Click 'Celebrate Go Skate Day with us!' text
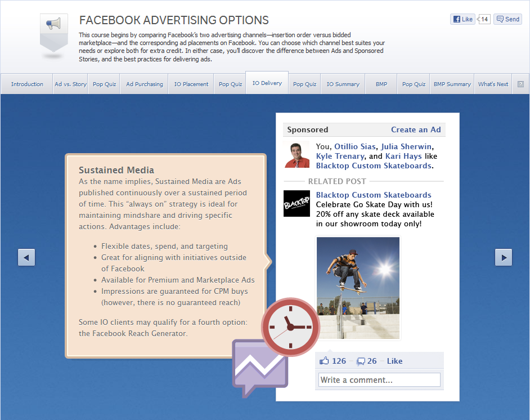The height and width of the screenshot is (420, 530). coord(374,204)
